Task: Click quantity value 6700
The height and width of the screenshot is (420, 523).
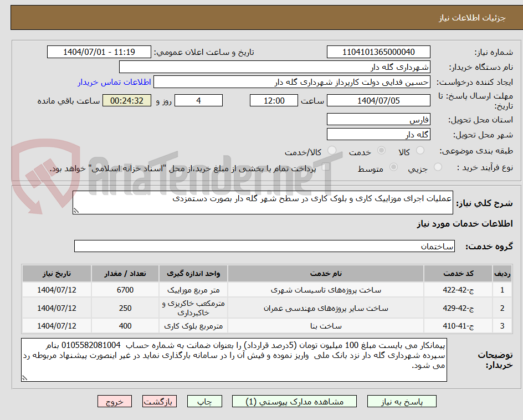Action: pos(125,290)
